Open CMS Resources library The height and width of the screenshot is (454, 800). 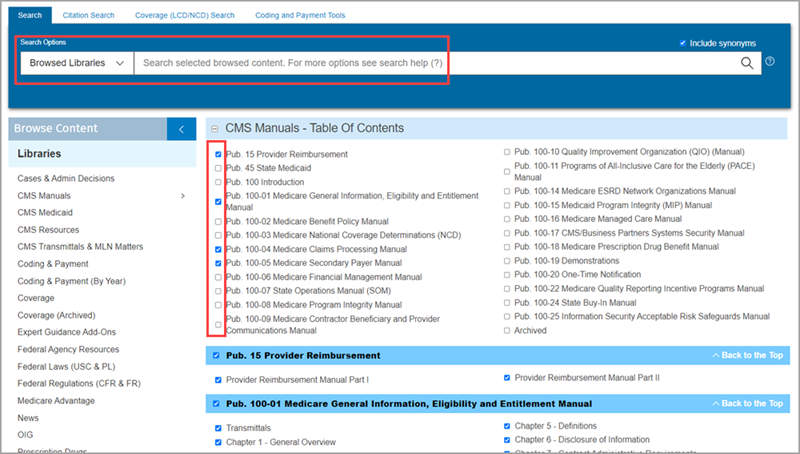48,230
